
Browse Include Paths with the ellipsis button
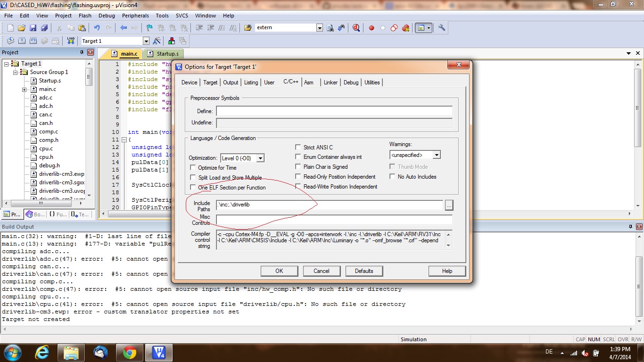[x=448, y=205]
